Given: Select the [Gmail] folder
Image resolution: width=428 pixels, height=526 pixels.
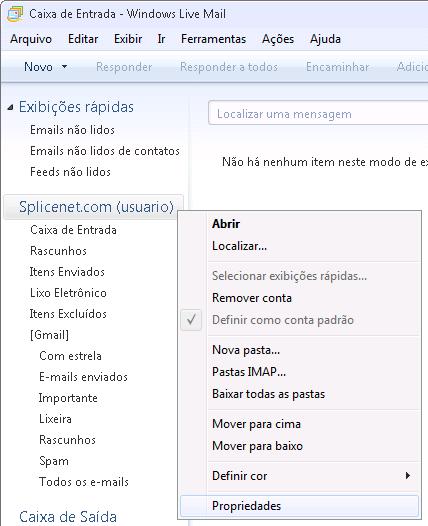Looking at the screenshot, I should (49, 335).
